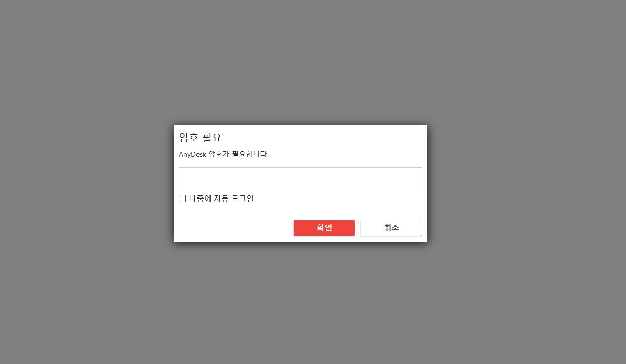The image size is (626, 364).
Task: Cancel the dialog with the 취소 button
Action: [391, 228]
